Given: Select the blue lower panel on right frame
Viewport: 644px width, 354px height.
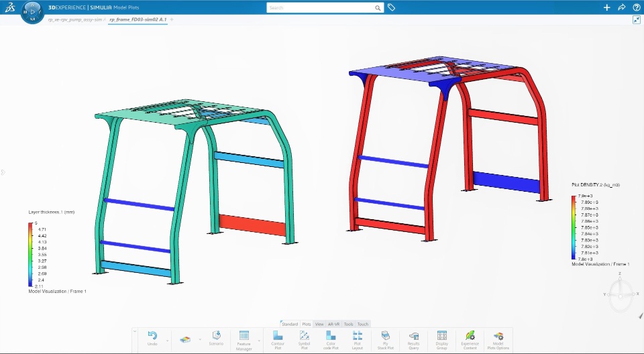Looking at the screenshot, I should pos(506,182).
